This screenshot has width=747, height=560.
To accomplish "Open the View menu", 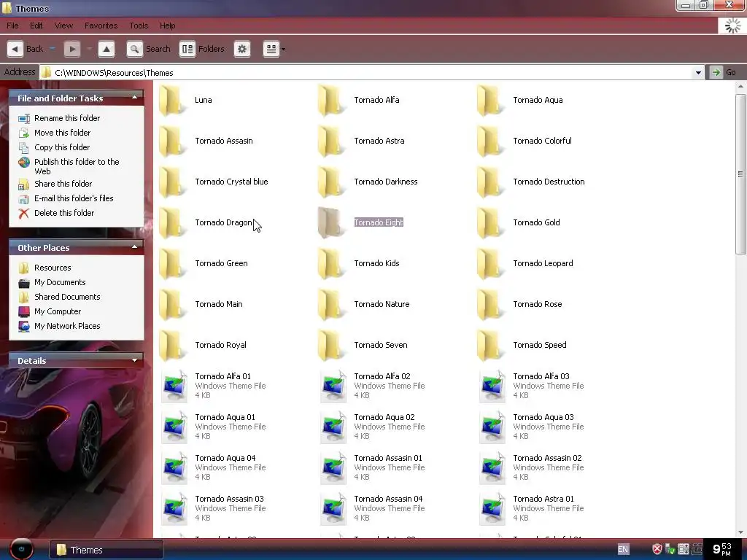I will [63, 26].
